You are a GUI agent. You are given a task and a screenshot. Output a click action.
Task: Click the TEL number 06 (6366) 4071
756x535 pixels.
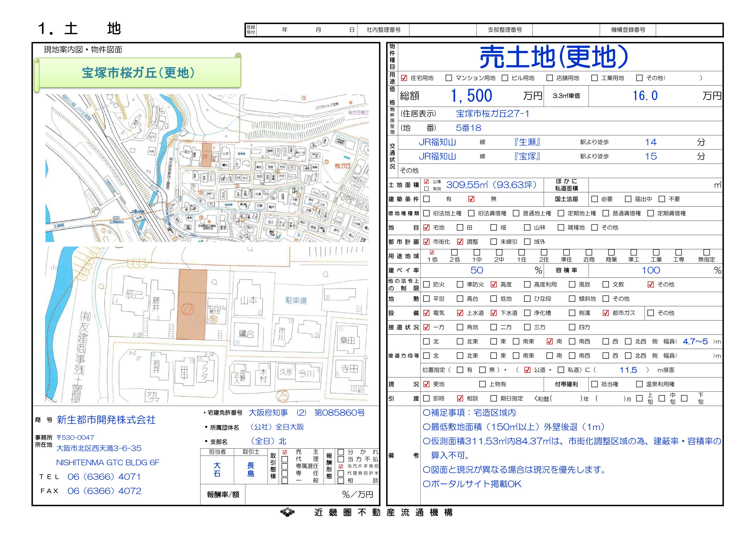(x=104, y=477)
